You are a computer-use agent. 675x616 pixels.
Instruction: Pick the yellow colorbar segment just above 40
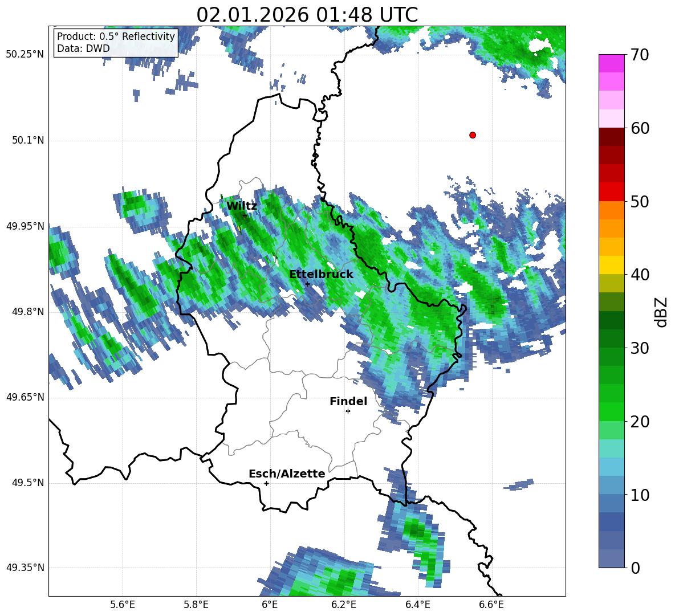[x=611, y=265]
